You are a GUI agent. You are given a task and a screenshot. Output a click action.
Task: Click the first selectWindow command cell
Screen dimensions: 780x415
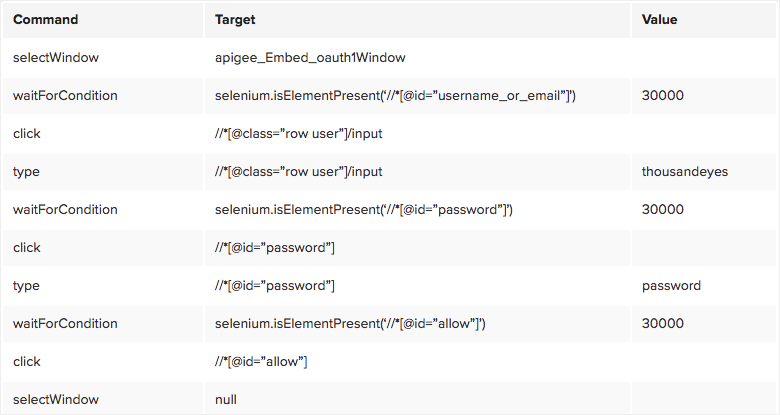tap(56, 58)
